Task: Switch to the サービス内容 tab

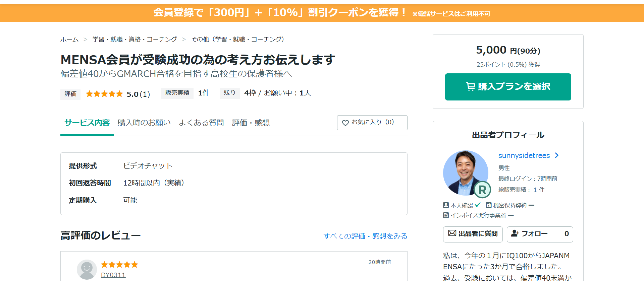Action: pos(87,123)
